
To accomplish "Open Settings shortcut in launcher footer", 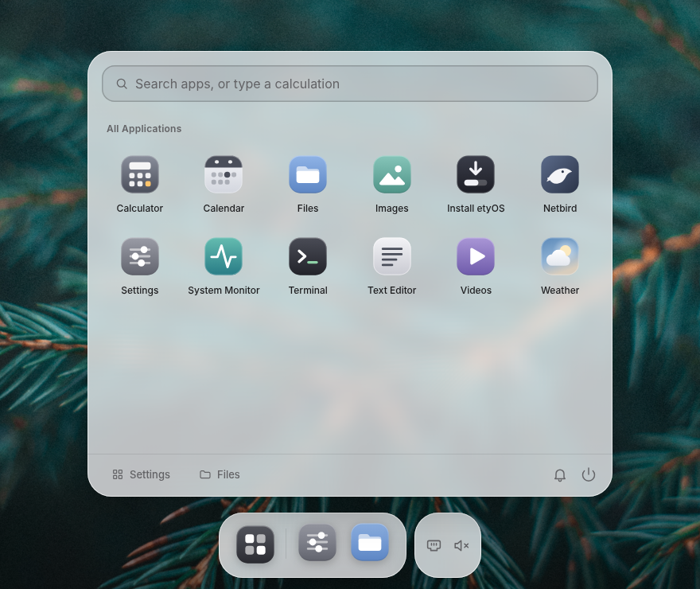I will pos(141,474).
